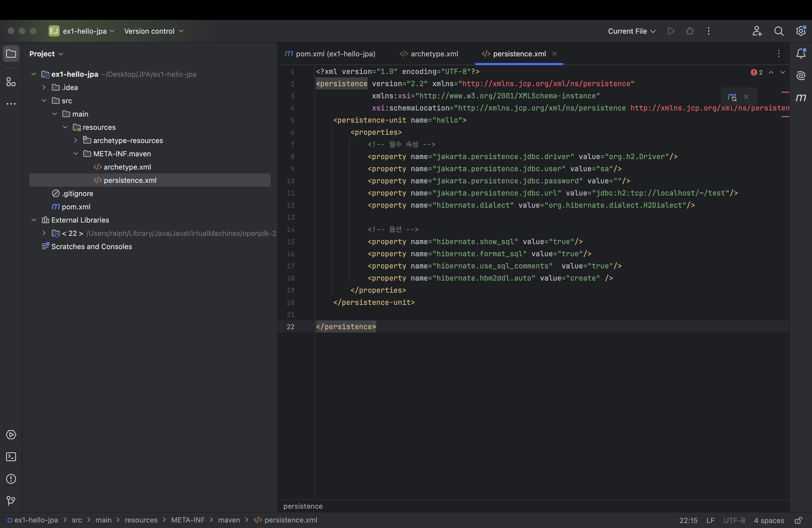Dismiss the Maven reload popup

(747, 97)
